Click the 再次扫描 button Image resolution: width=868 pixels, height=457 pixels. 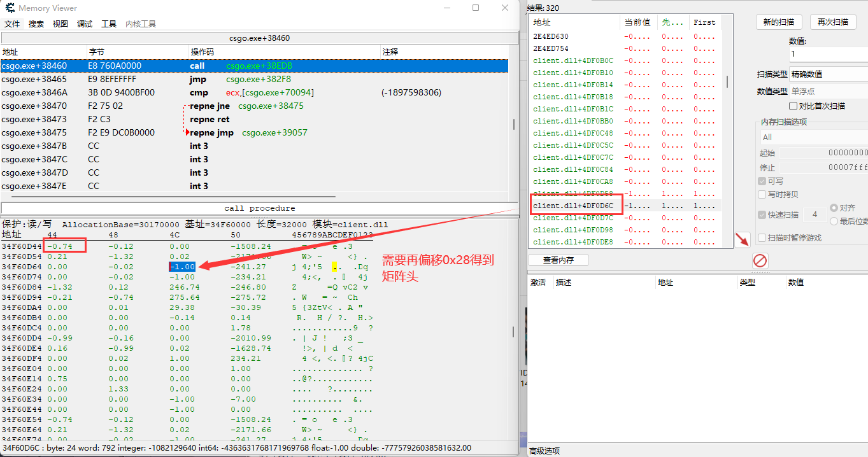pos(833,22)
